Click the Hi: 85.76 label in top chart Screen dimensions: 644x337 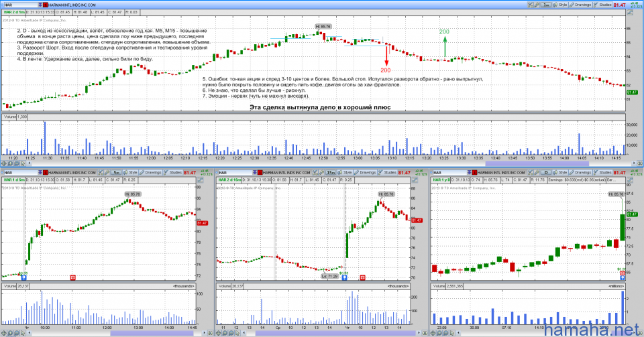(323, 26)
